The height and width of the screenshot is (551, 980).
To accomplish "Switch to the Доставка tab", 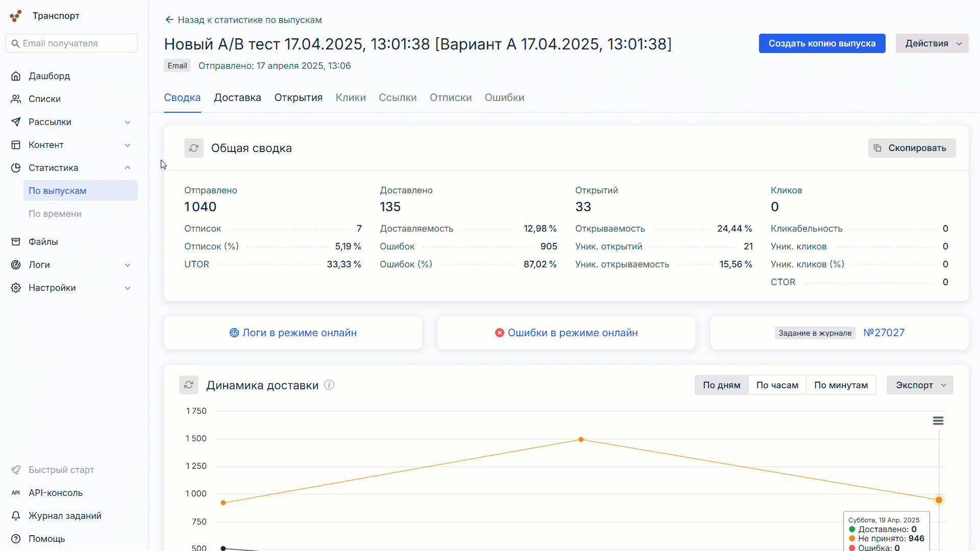I will (x=237, y=97).
